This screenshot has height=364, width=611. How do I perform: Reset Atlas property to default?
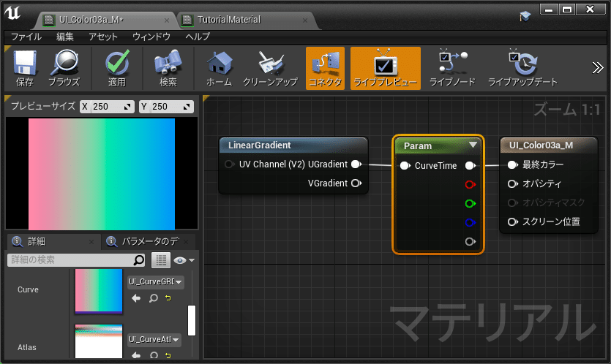[168, 355]
